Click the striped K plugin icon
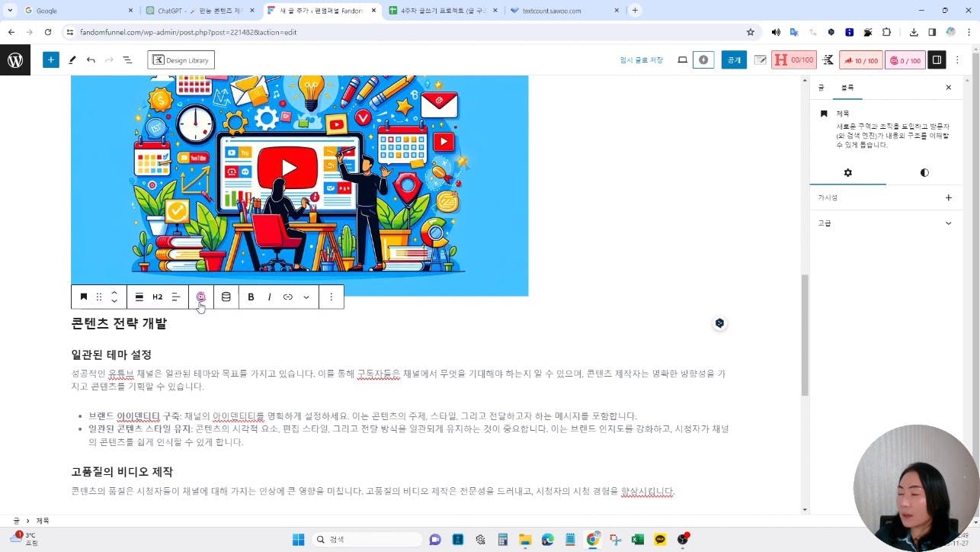The image size is (980, 552). [828, 60]
